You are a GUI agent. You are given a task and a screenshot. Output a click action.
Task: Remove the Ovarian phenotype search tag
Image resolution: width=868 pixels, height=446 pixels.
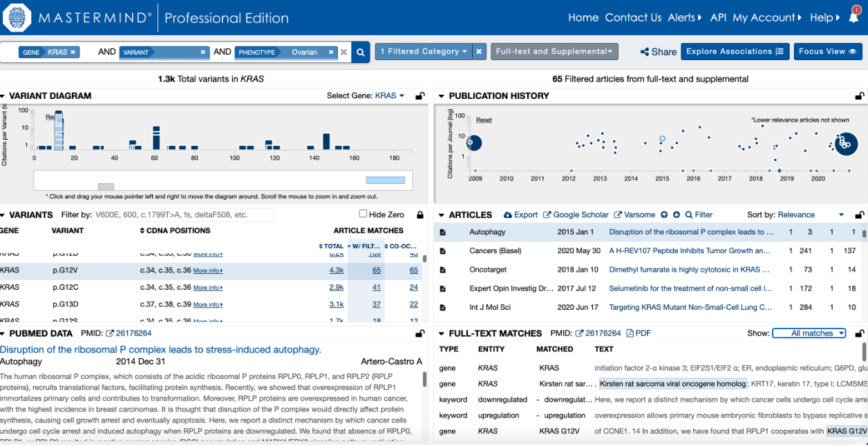pyautogui.click(x=332, y=52)
